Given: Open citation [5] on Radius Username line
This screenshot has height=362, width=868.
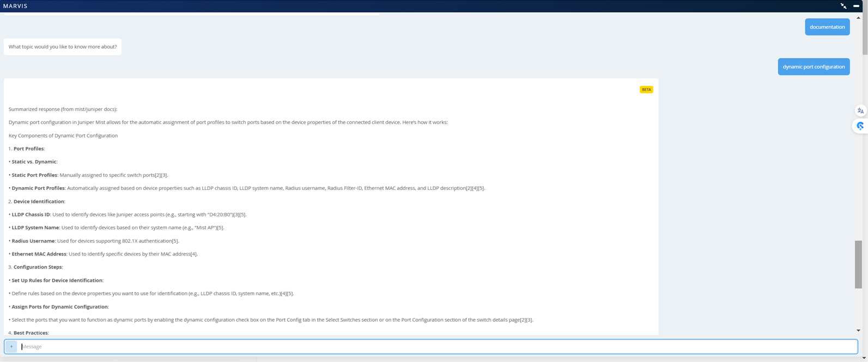Looking at the screenshot, I should (175, 241).
